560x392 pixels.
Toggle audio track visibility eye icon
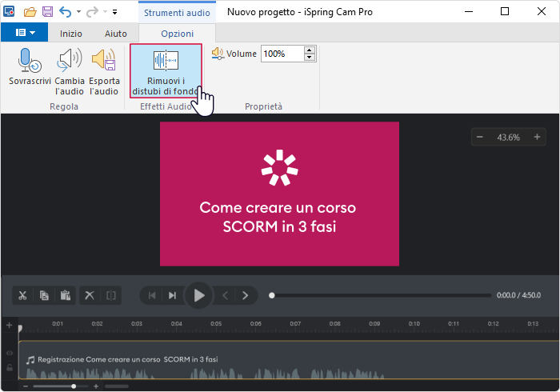click(10, 353)
